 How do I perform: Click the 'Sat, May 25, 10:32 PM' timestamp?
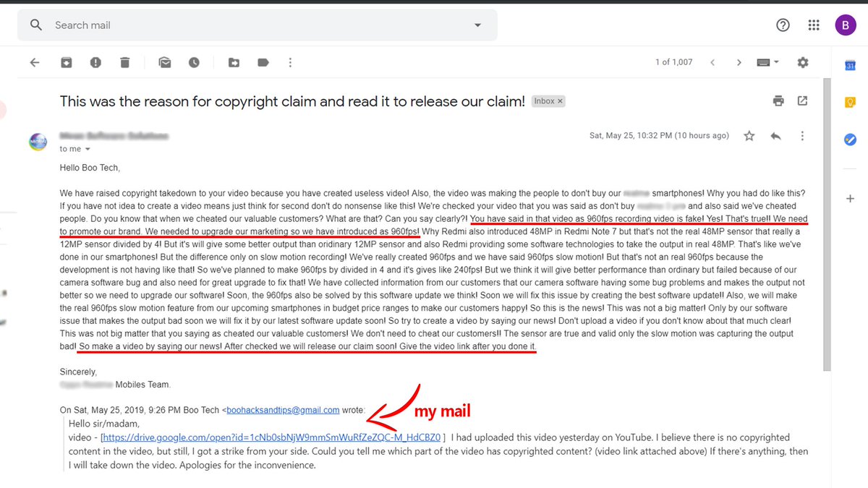click(x=659, y=136)
